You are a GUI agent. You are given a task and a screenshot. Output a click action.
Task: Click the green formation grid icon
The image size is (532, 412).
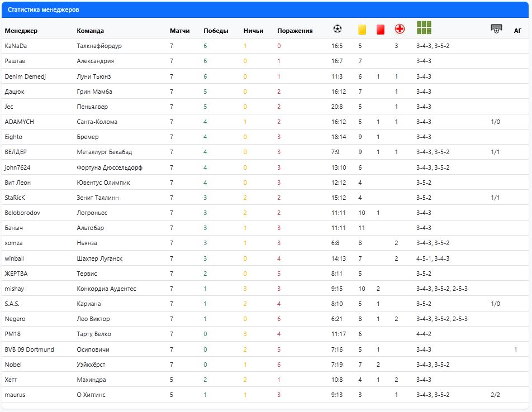coord(424,28)
